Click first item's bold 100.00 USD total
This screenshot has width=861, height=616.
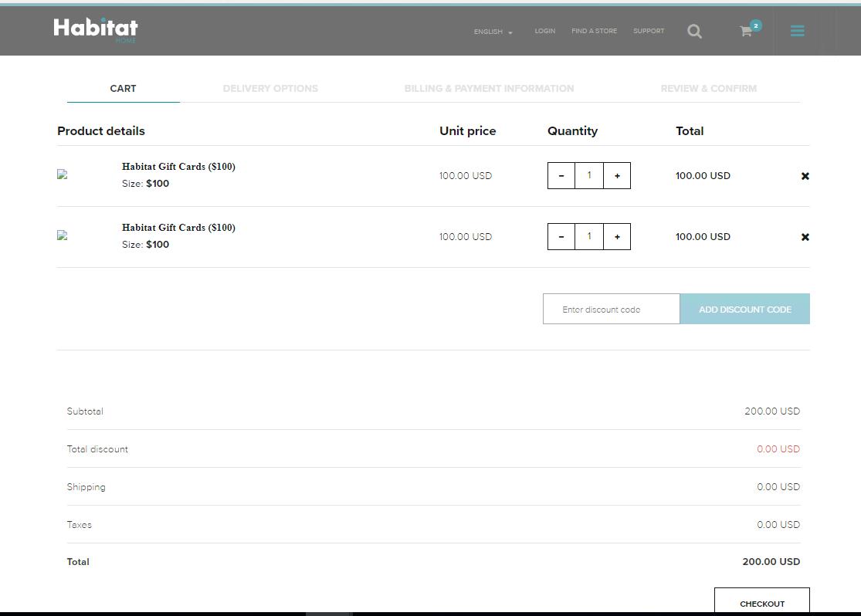(703, 176)
